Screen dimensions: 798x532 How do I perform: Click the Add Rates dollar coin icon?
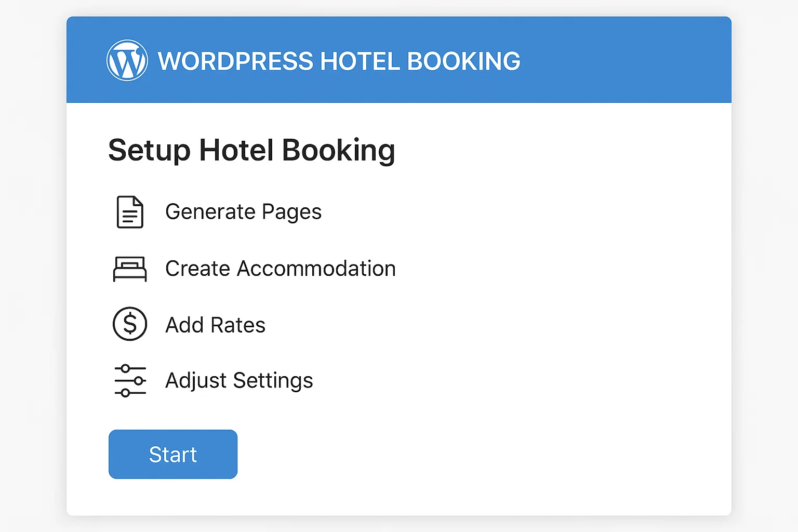tap(130, 324)
